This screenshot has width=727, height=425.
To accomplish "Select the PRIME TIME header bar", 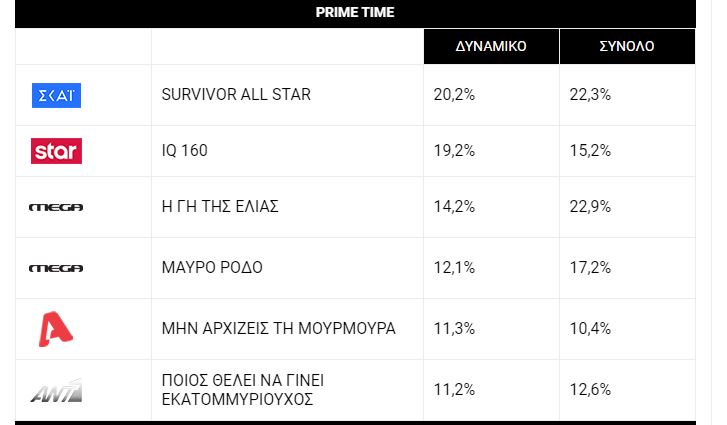I will [x=355, y=13].
